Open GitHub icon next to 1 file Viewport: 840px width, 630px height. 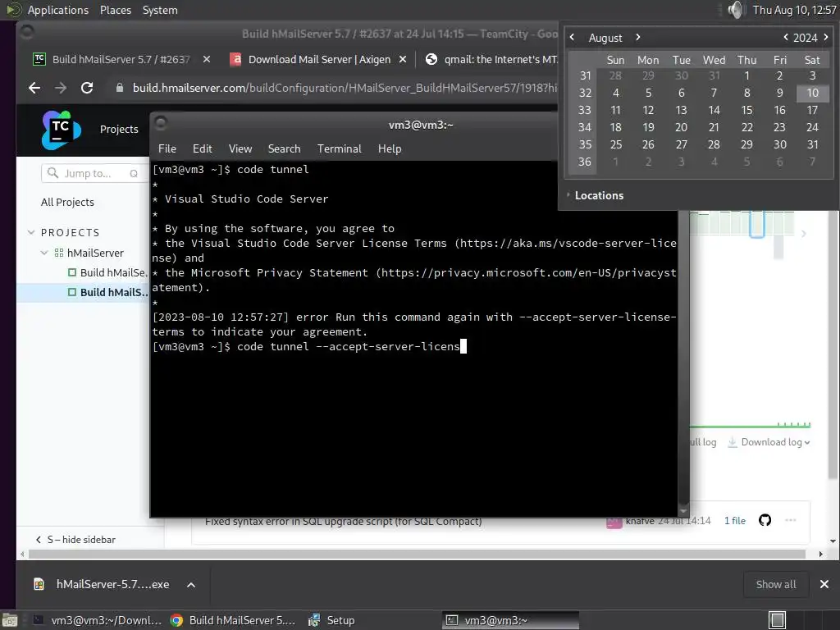coord(765,520)
